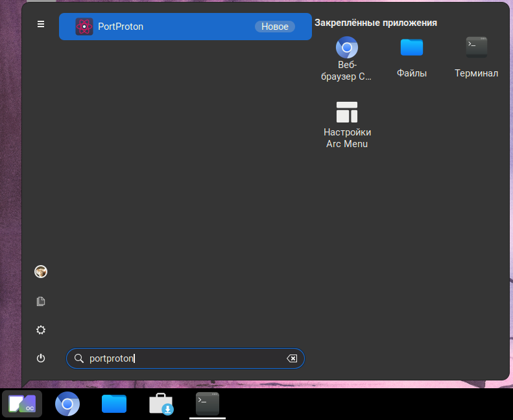
Task: Open the software center from the taskbar
Action: (161, 404)
